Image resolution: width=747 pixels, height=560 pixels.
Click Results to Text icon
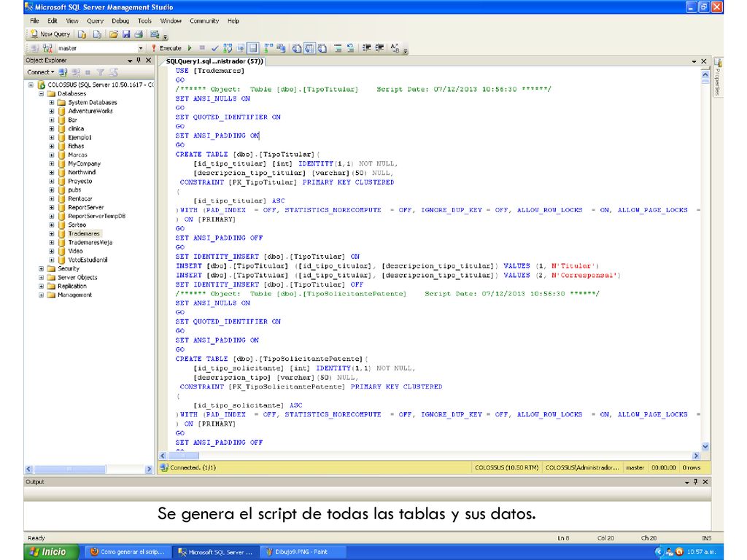point(297,48)
